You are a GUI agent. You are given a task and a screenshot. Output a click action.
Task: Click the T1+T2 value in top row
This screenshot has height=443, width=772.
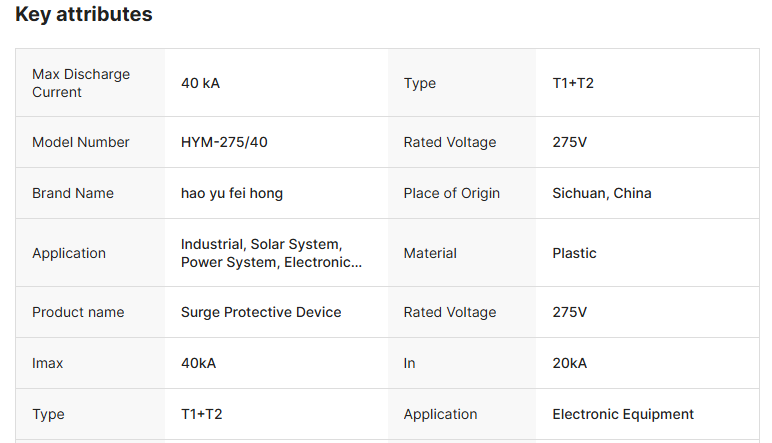coord(573,83)
